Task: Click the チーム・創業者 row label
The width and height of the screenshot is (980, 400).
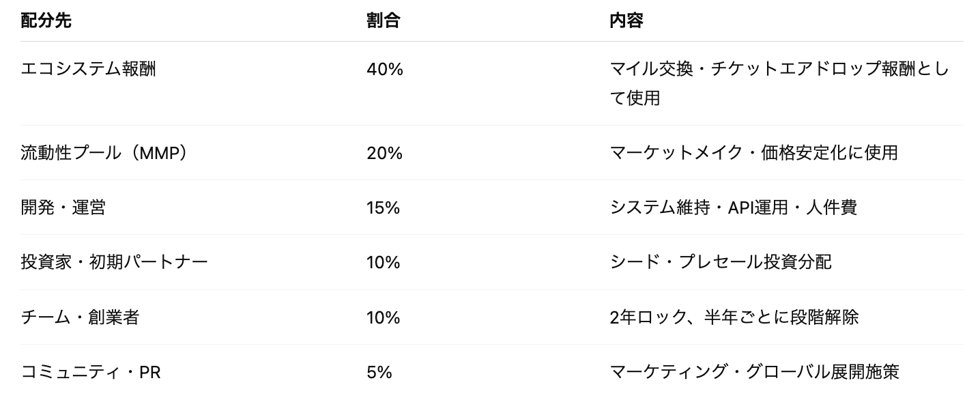Action: click(80, 317)
